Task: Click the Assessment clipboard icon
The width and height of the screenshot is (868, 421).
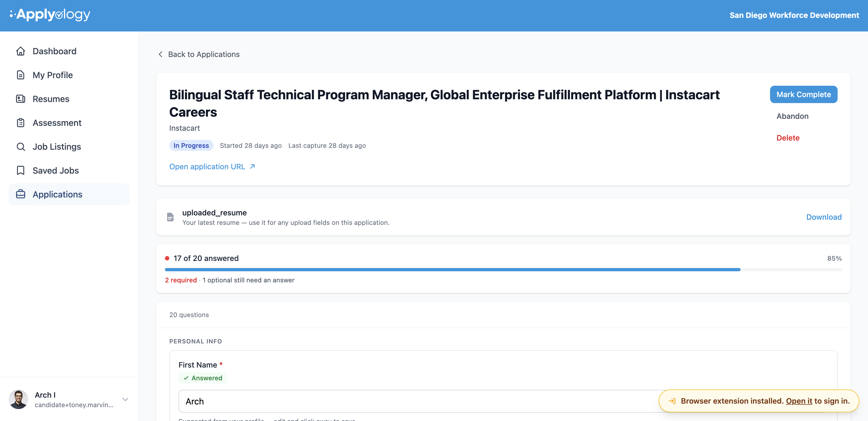Action: tap(21, 123)
